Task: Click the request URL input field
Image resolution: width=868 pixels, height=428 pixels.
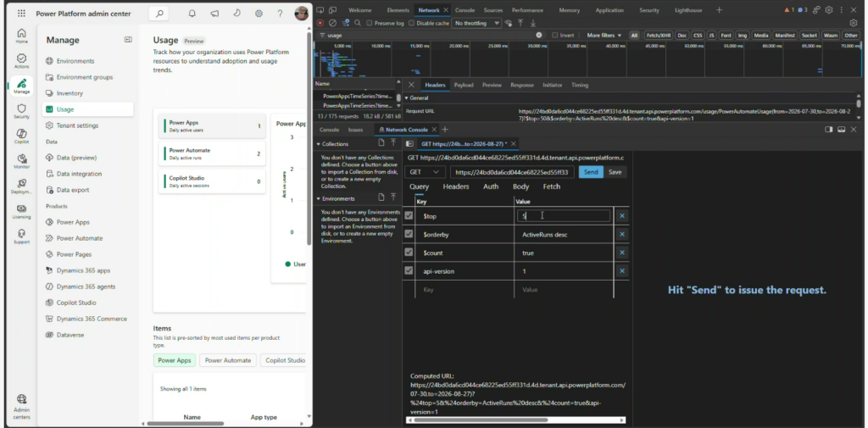Action: tap(512, 172)
